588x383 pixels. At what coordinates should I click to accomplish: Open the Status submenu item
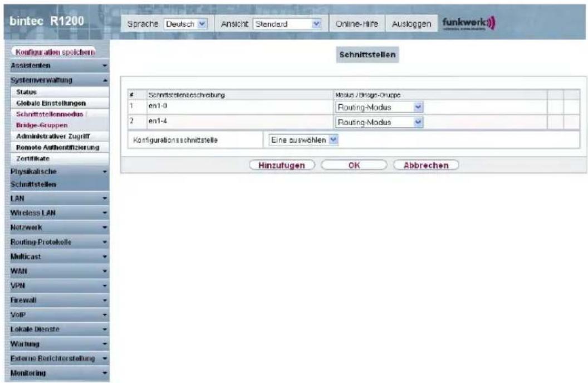click(x=60, y=92)
